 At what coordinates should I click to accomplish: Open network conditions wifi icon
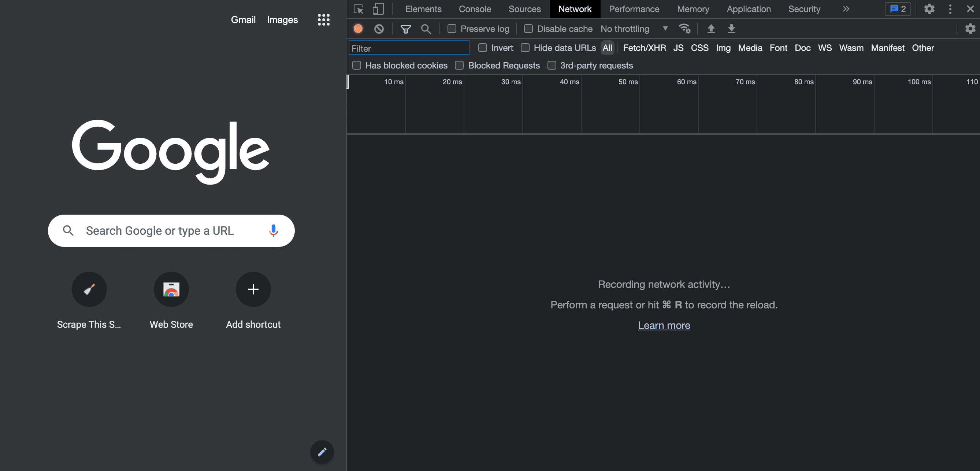click(x=685, y=29)
